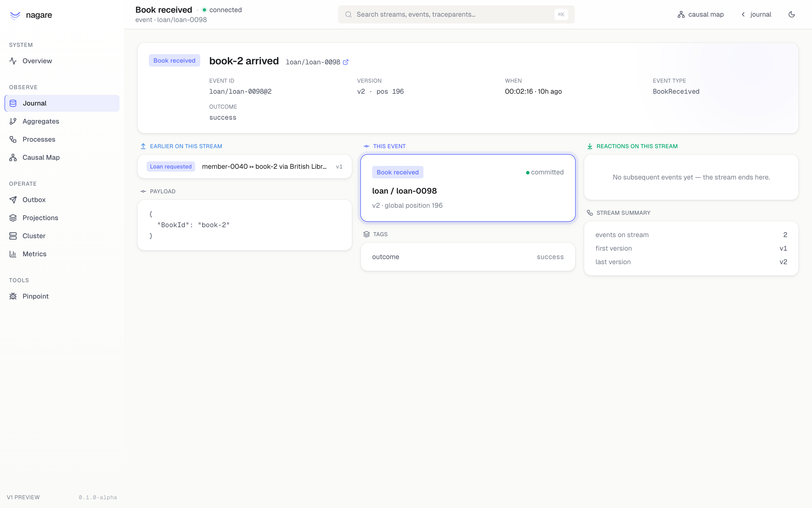Click the Causal Map network icon in sidebar
The width and height of the screenshot is (812, 508).
[x=13, y=157]
